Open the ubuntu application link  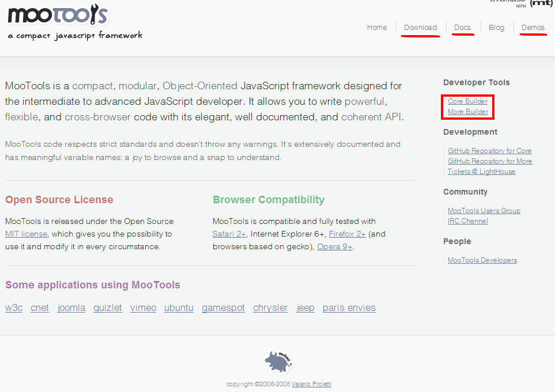click(x=179, y=308)
